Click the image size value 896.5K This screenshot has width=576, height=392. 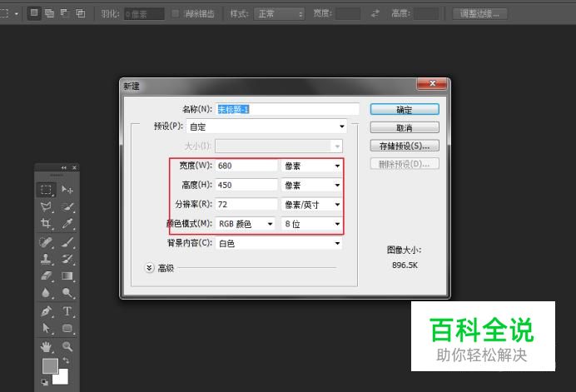(x=405, y=265)
